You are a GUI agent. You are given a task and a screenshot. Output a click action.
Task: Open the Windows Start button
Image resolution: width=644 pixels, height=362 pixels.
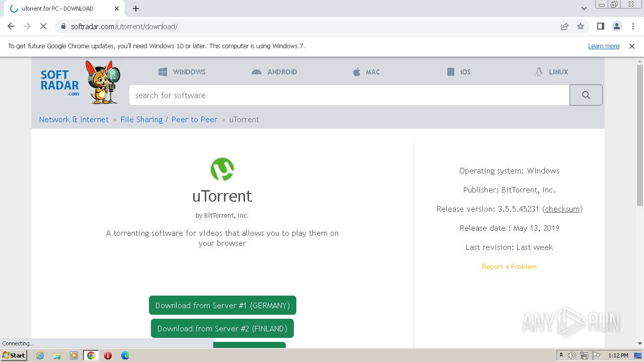pyautogui.click(x=14, y=355)
